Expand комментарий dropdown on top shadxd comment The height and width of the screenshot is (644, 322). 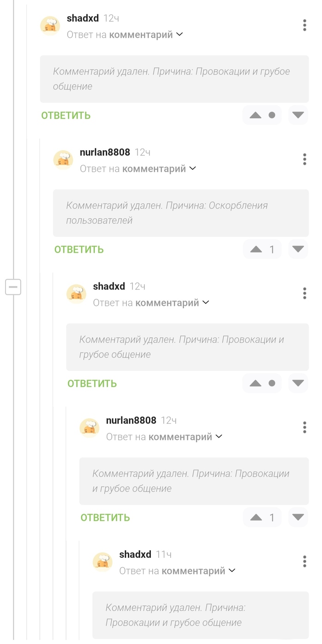179,34
